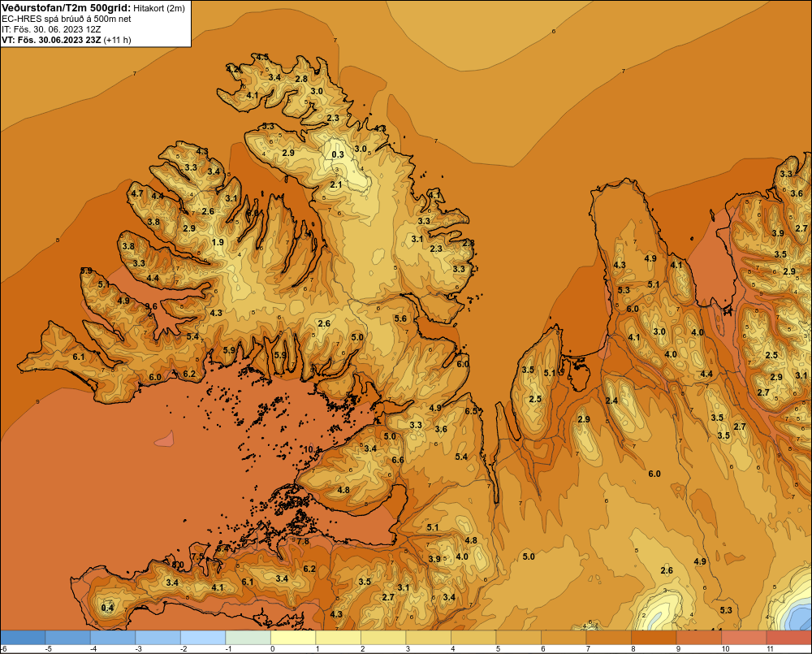Pick legend swatch between 4 and 5
Screen dimensions: 812x654
click(x=473, y=638)
